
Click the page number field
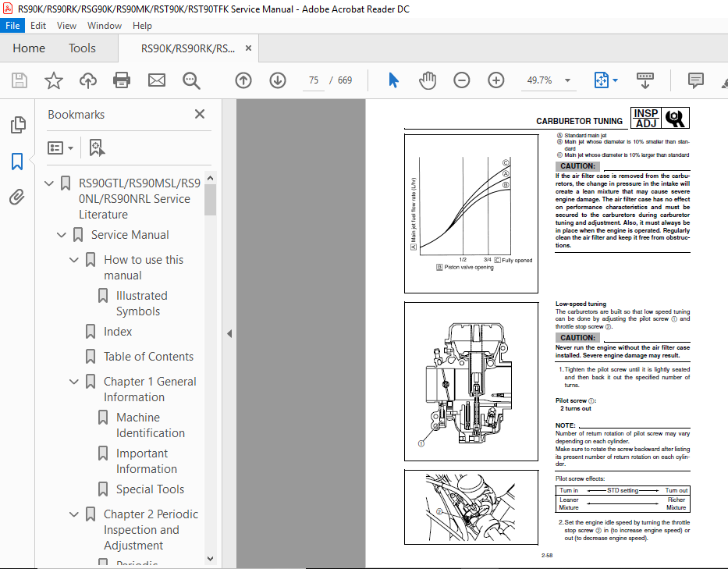click(314, 80)
